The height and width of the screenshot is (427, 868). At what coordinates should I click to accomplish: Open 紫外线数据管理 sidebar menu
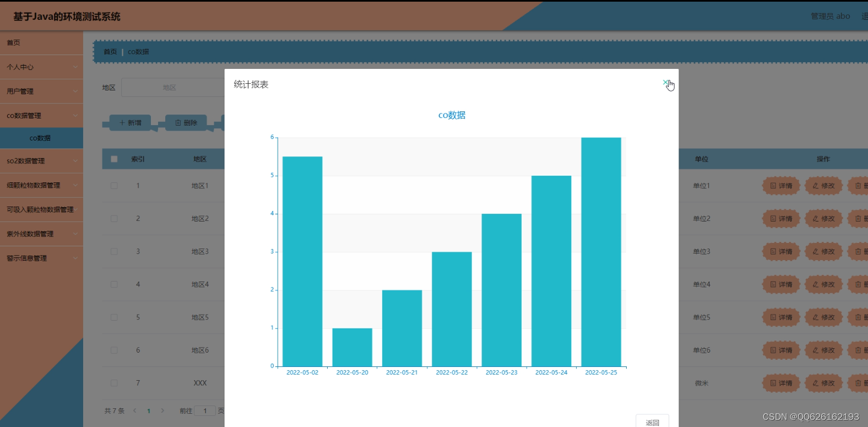pos(41,234)
